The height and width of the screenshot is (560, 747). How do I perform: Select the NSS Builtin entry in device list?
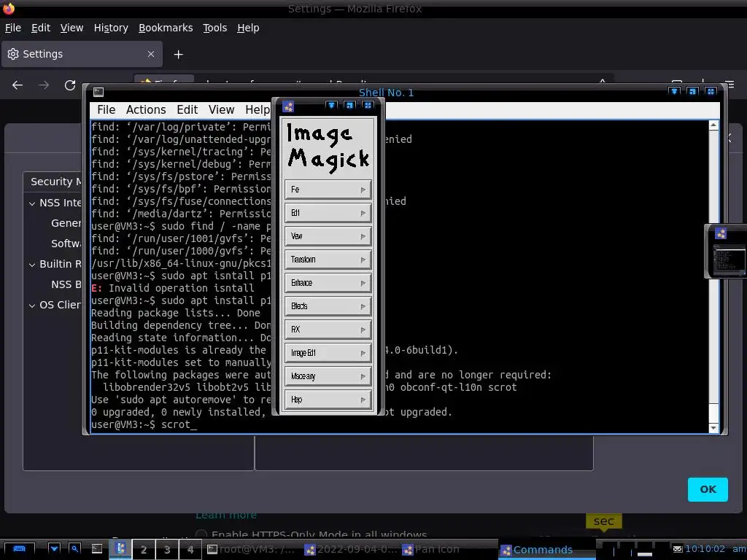click(66, 284)
